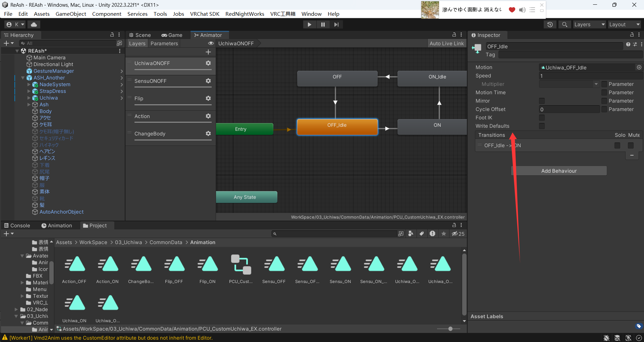This screenshot has width=644, height=342.
Task: Enable the Mirror checkbox
Action: tap(542, 101)
